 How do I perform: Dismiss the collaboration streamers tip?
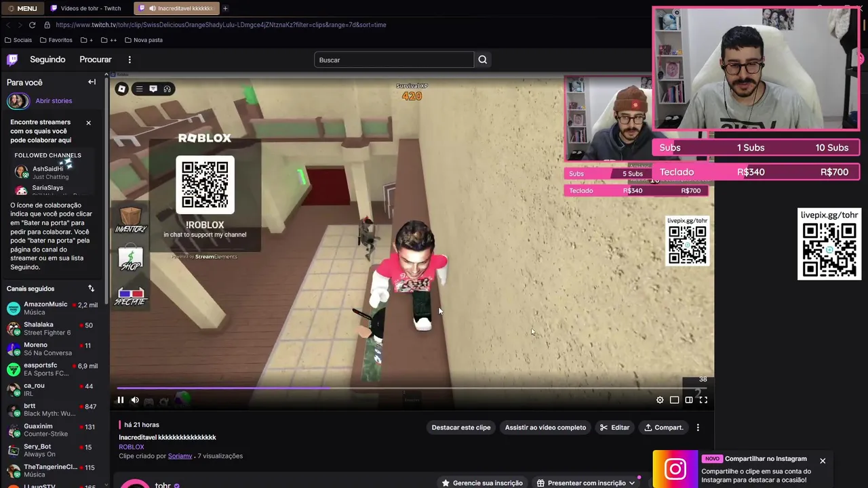pos(88,123)
